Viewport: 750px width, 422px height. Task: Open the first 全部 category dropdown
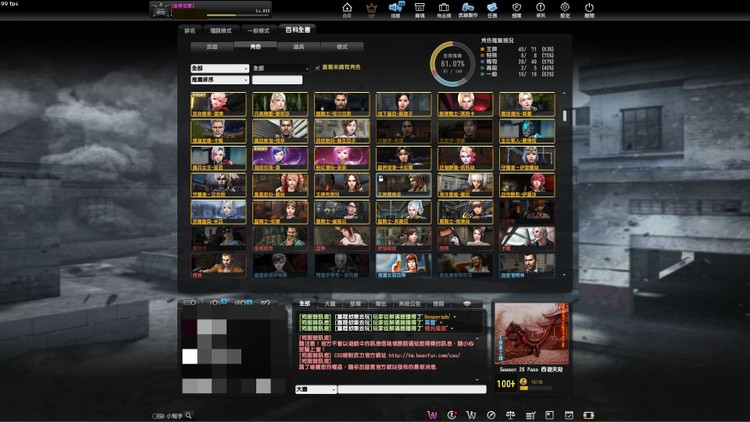point(220,68)
